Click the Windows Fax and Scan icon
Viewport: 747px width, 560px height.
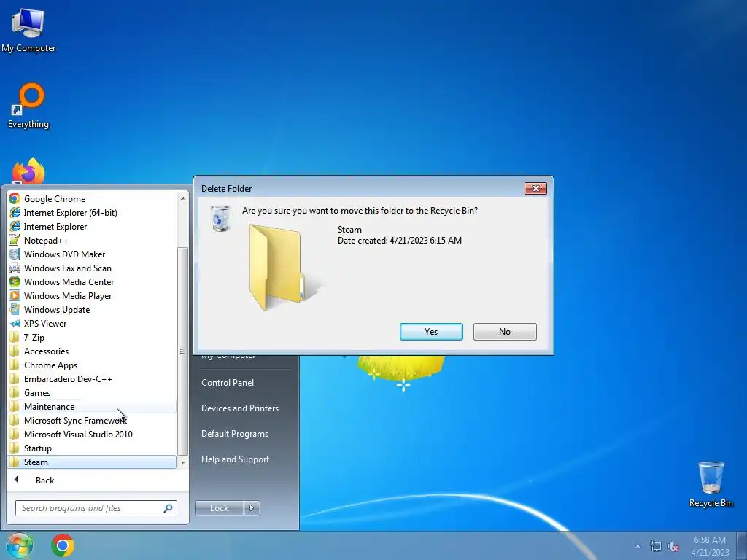tap(15, 268)
